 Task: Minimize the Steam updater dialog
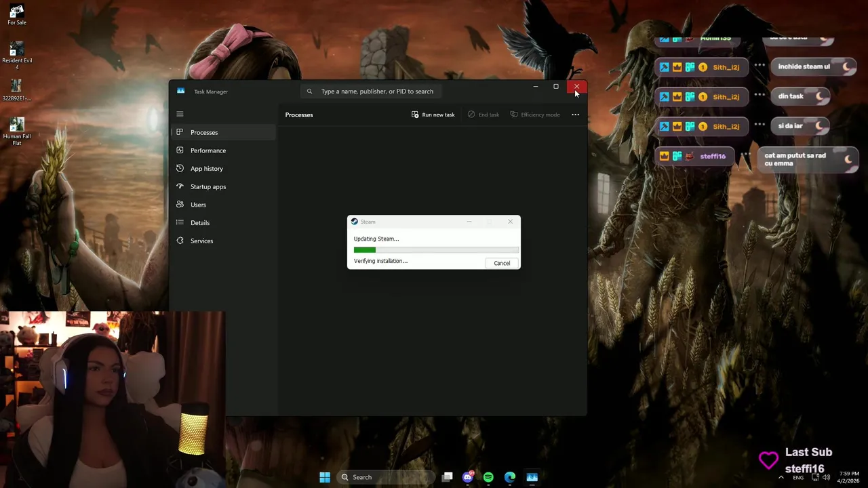(x=469, y=222)
